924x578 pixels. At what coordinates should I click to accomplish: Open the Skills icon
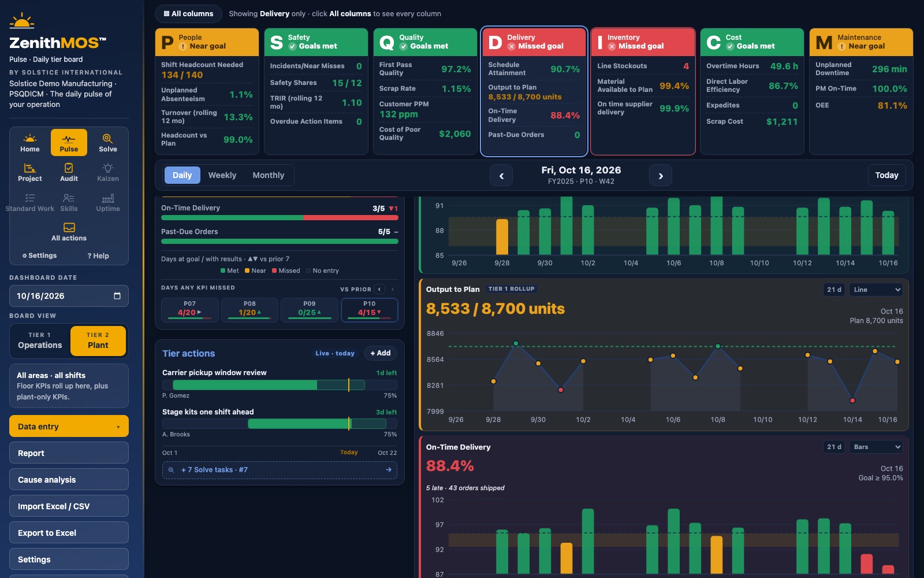pos(69,202)
